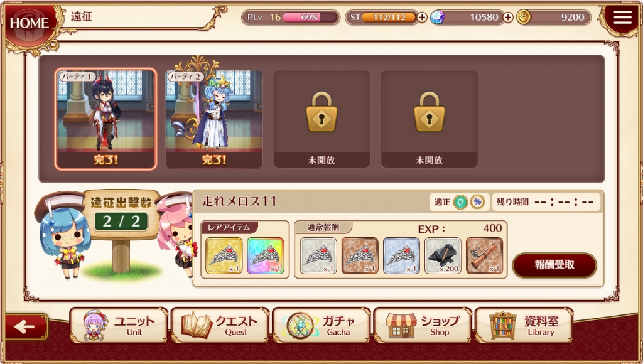Go to the HOME screen
This screenshot has width=643, height=364.
(x=29, y=23)
